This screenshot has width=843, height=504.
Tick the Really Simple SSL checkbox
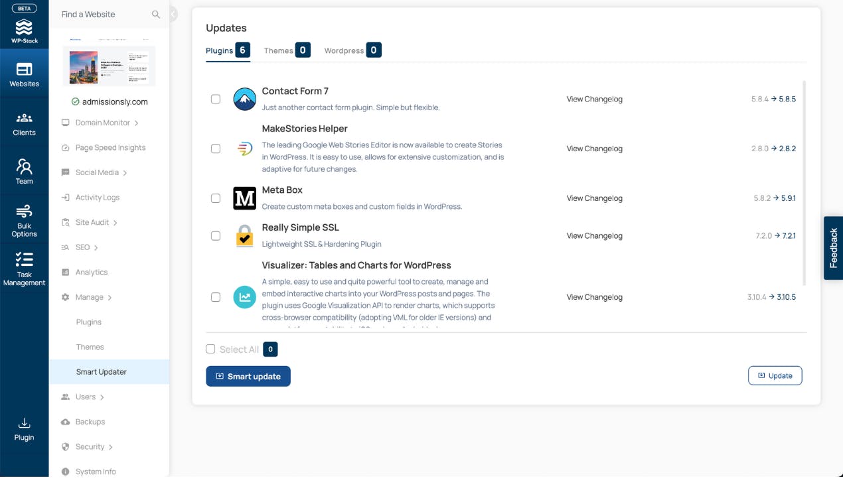[x=216, y=235]
